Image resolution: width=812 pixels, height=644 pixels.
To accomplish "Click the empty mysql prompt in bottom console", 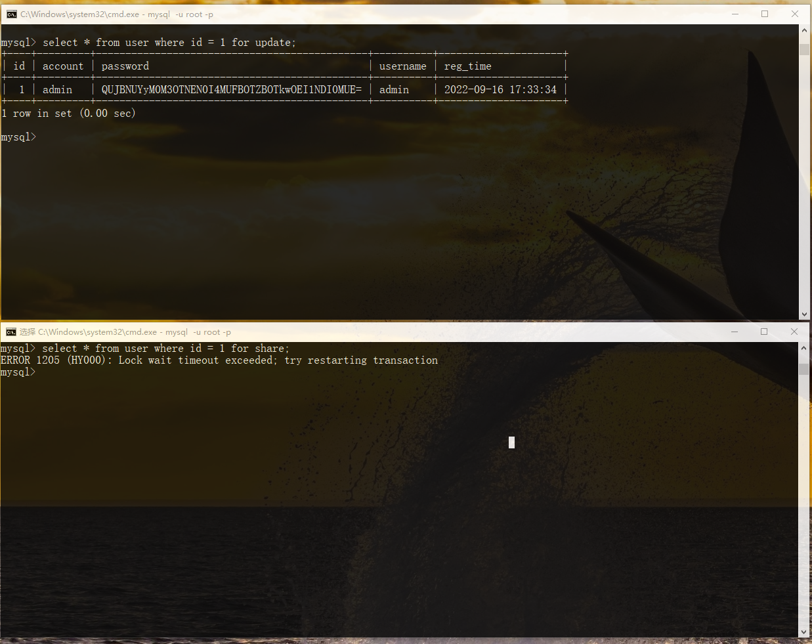I will [18, 372].
